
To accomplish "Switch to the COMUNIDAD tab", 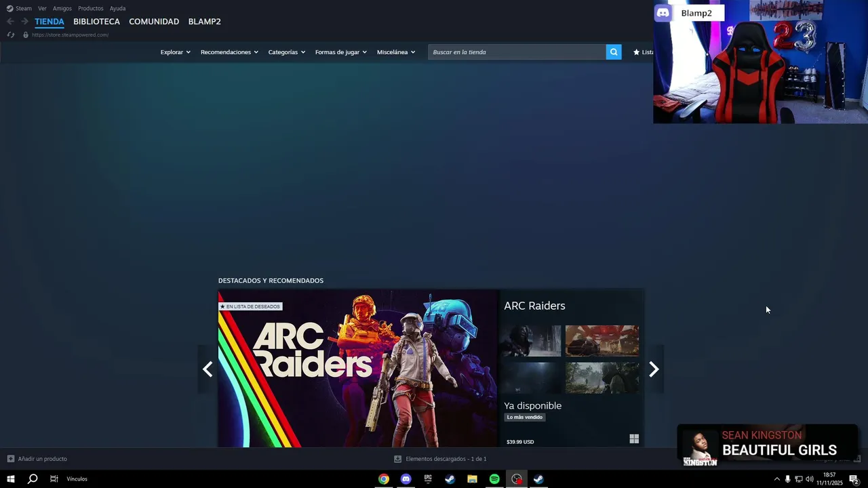I will pos(154,22).
